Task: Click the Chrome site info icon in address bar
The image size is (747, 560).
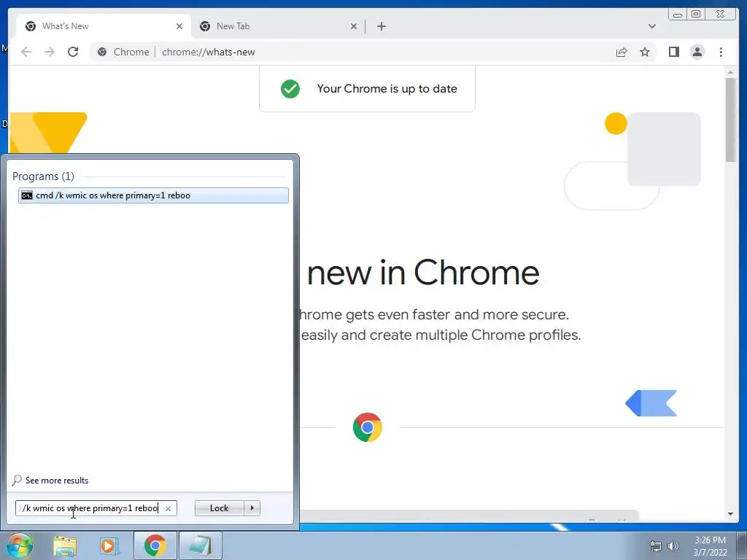Action: click(x=102, y=52)
